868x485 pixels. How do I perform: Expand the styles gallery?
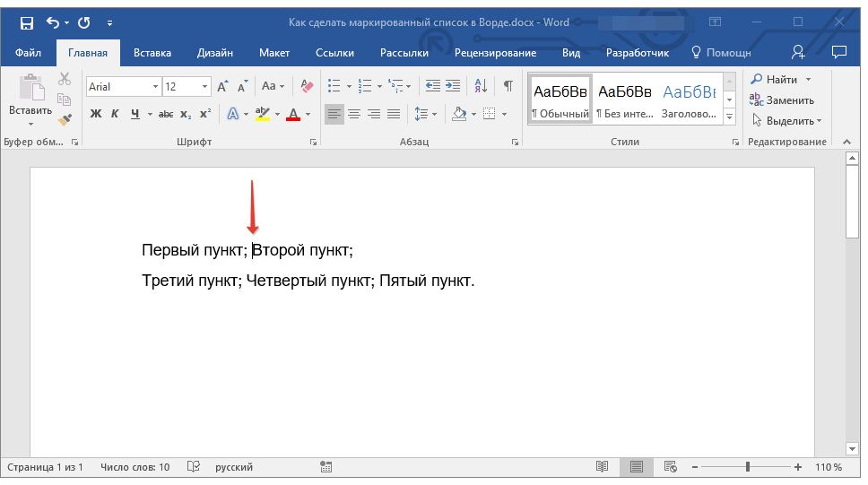[x=730, y=117]
